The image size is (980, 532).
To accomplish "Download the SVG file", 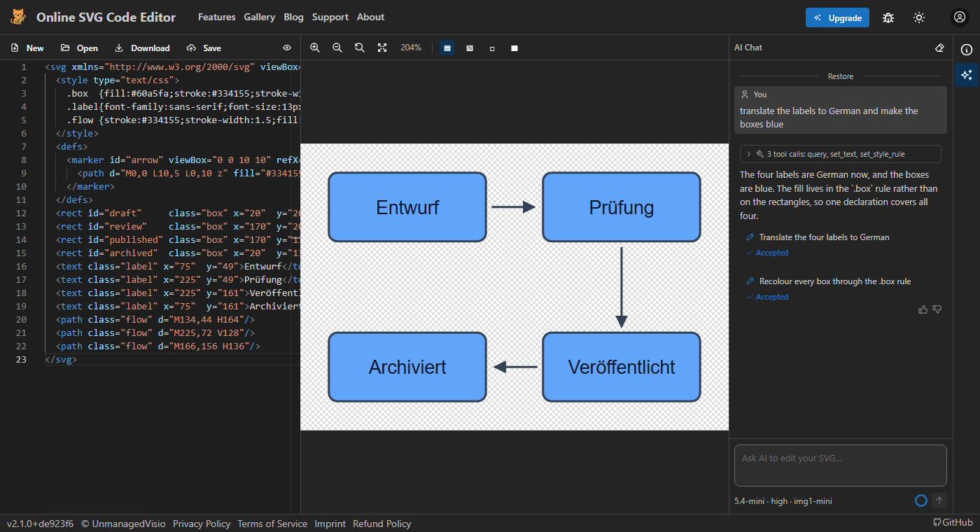I will 142,48.
